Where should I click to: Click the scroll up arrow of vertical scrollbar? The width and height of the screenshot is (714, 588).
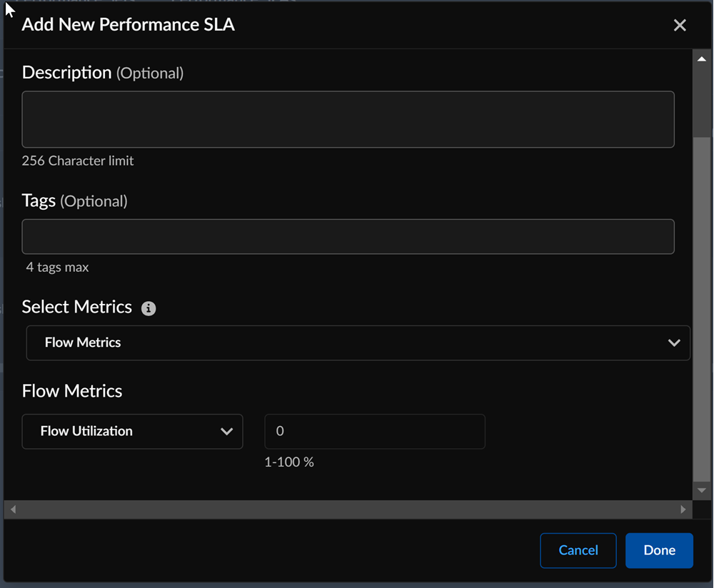701,59
